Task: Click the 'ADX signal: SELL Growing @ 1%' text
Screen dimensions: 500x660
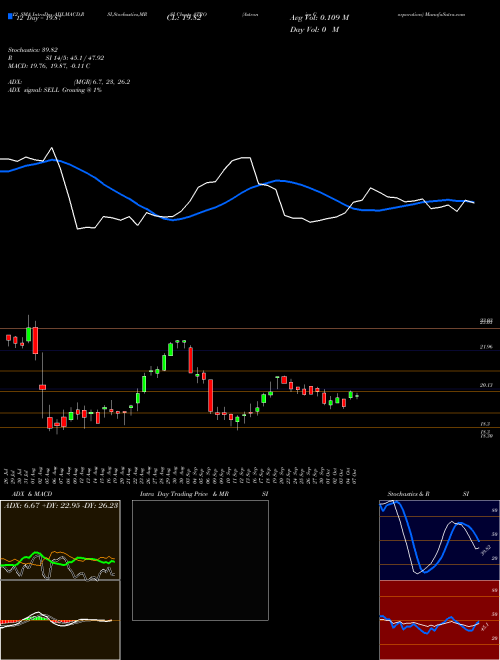Action: tap(55, 90)
